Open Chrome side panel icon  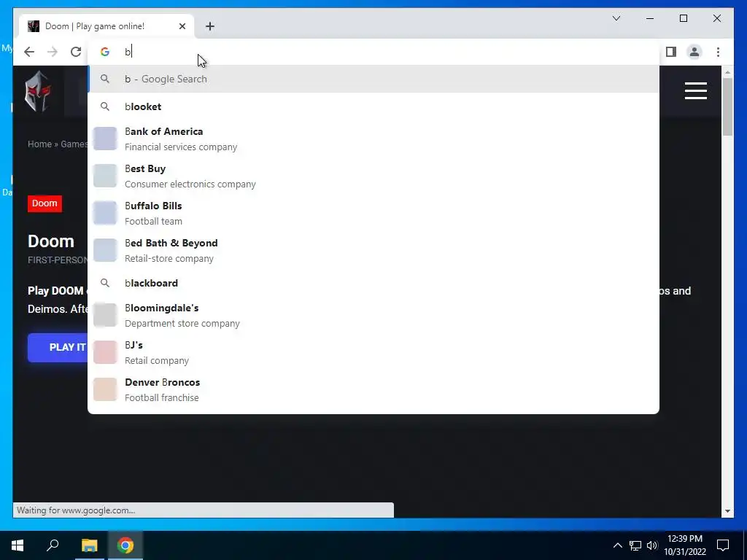coord(671,52)
